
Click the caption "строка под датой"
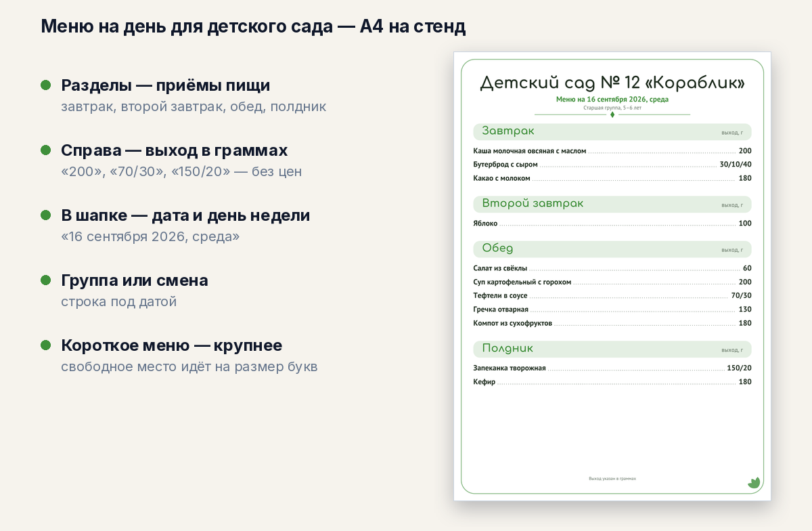pos(119,301)
